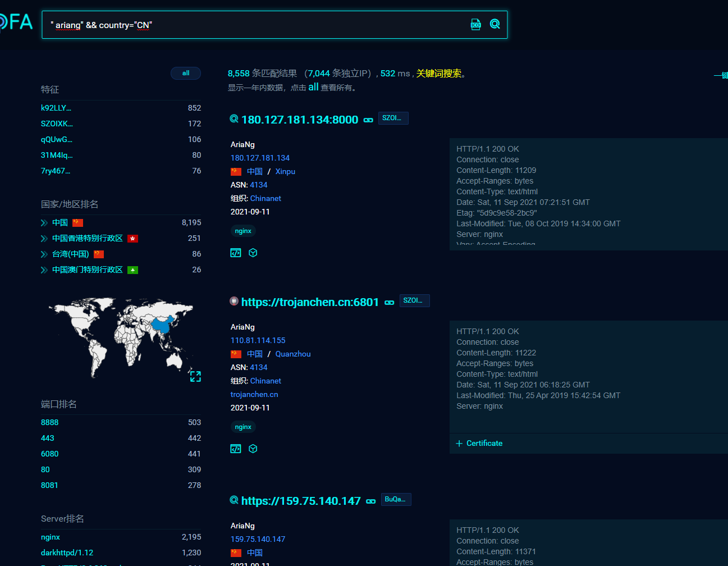Click IP link 159.75.140.147
Viewport: 728px width, 566px height.
pyautogui.click(x=258, y=539)
